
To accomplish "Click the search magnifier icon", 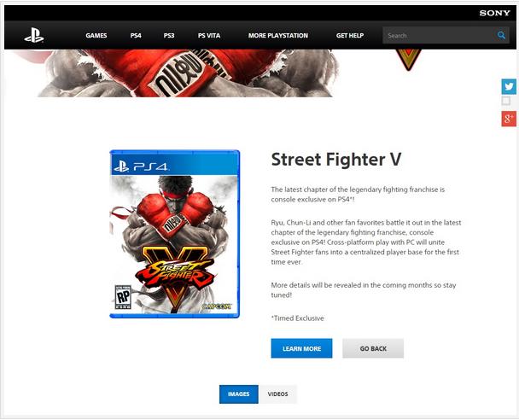I will pyautogui.click(x=501, y=35).
